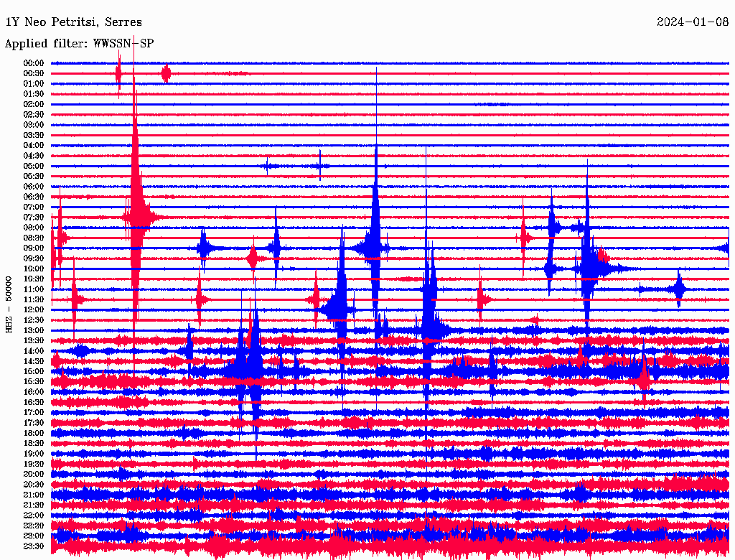Select the 15:00 time label
The width and height of the screenshot is (735, 560).
[x=34, y=371]
